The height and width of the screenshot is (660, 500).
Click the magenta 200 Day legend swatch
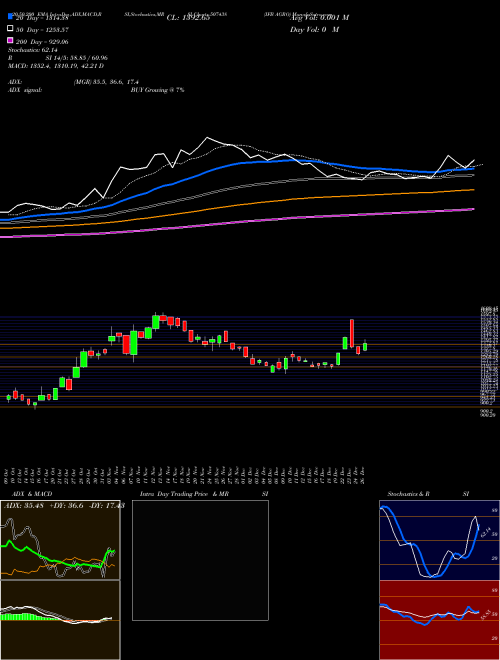pyautogui.click(x=10, y=40)
